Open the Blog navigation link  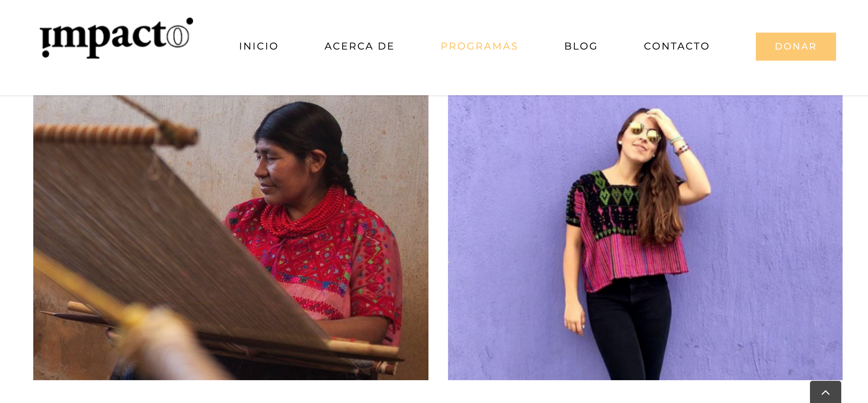[581, 46]
